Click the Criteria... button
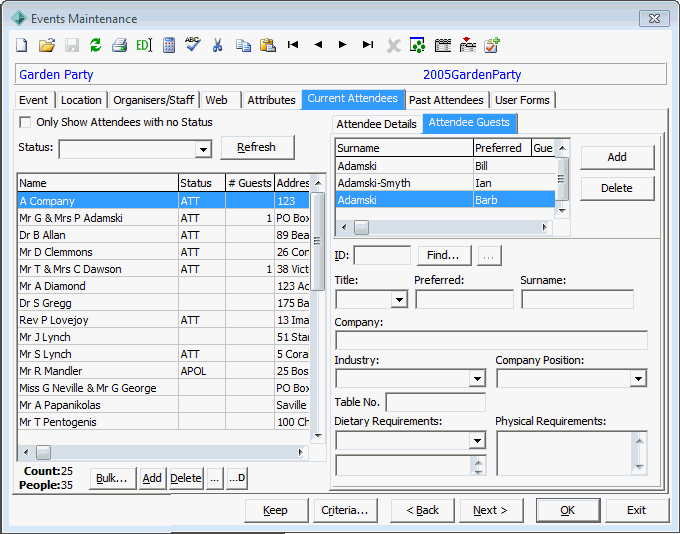 click(345, 510)
